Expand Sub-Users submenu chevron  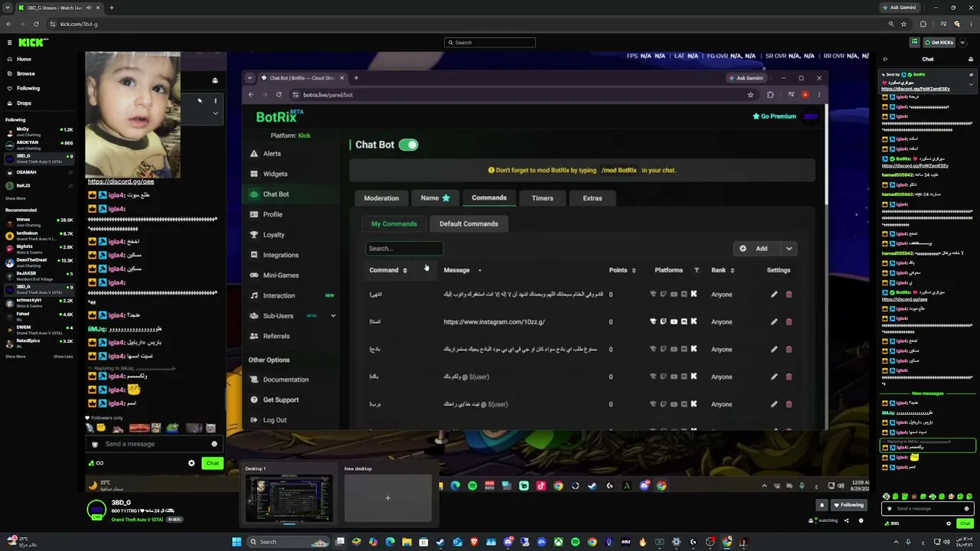click(x=333, y=316)
